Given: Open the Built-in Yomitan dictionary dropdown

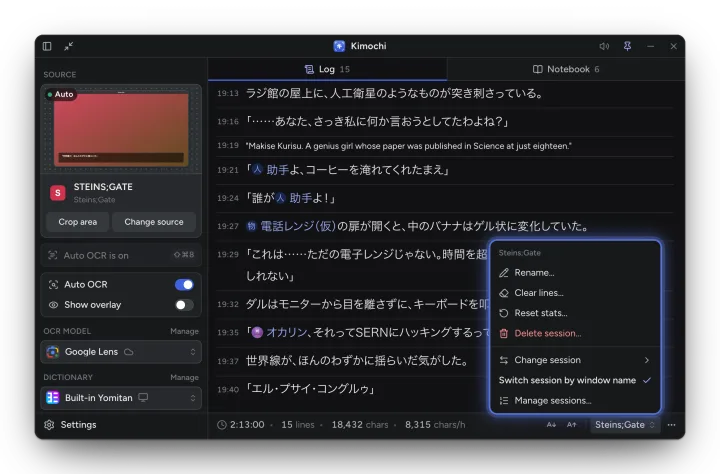Looking at the screenshot, I should point(121,398).
